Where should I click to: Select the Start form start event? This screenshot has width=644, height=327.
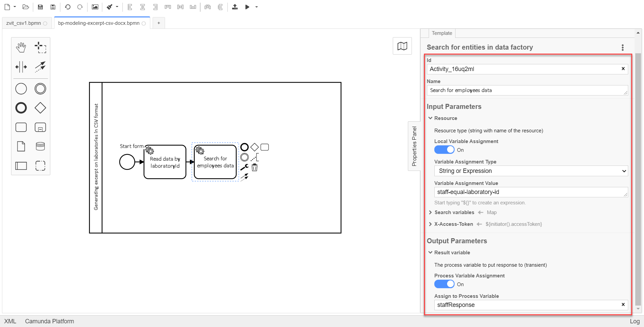[127, 162]
